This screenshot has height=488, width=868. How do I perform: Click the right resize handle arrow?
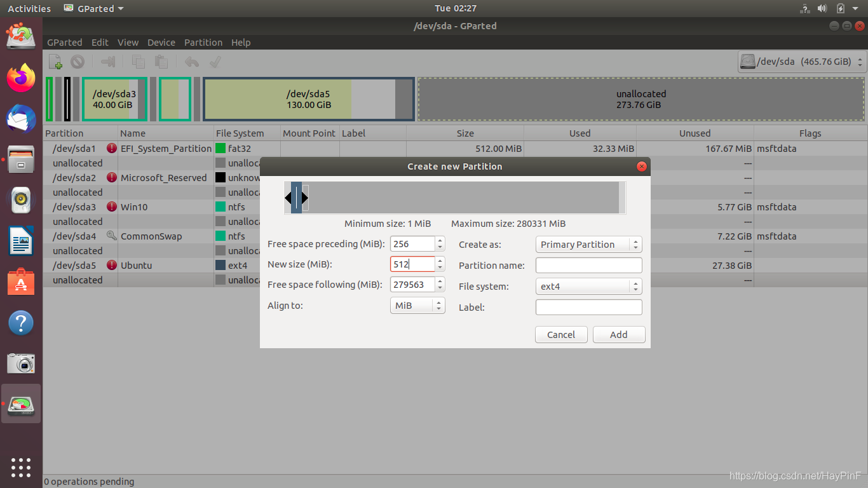305,198
